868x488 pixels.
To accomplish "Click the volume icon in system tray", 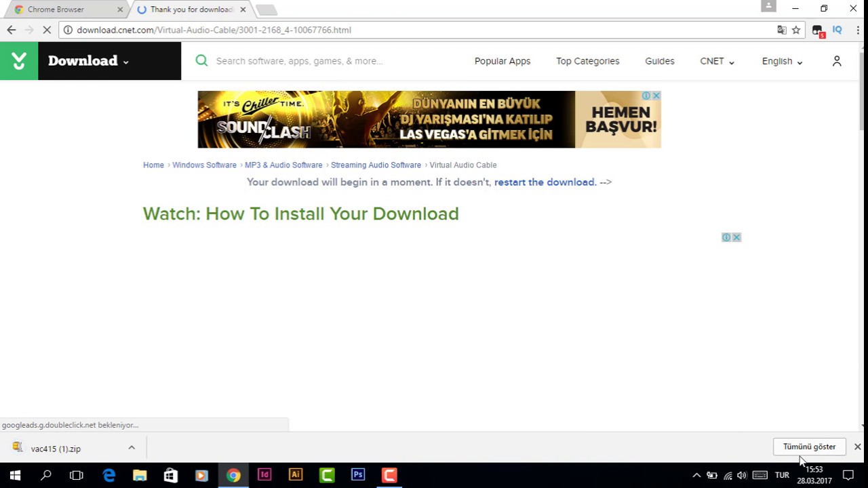I will 742,475.
